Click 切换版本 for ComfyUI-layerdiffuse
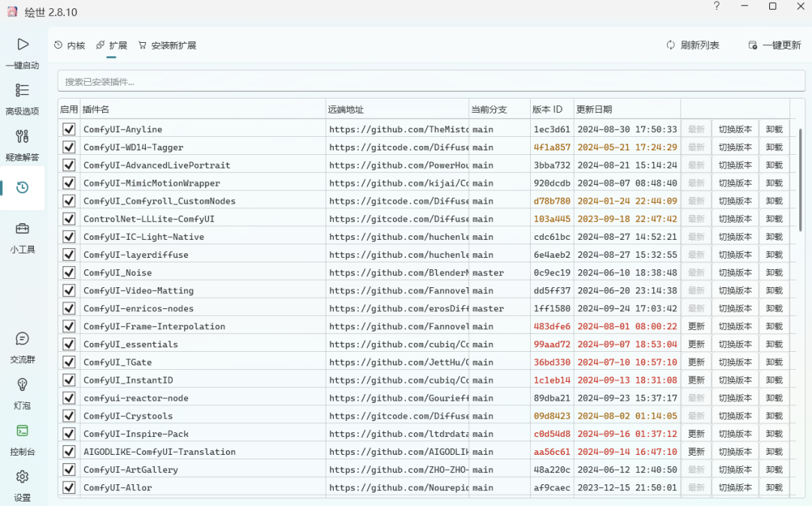812x506 pixels. pos(735,255)
